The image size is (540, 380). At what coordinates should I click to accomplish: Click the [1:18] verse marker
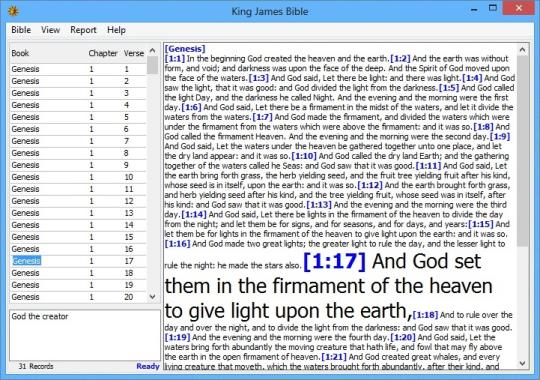[x=425, y=315]
